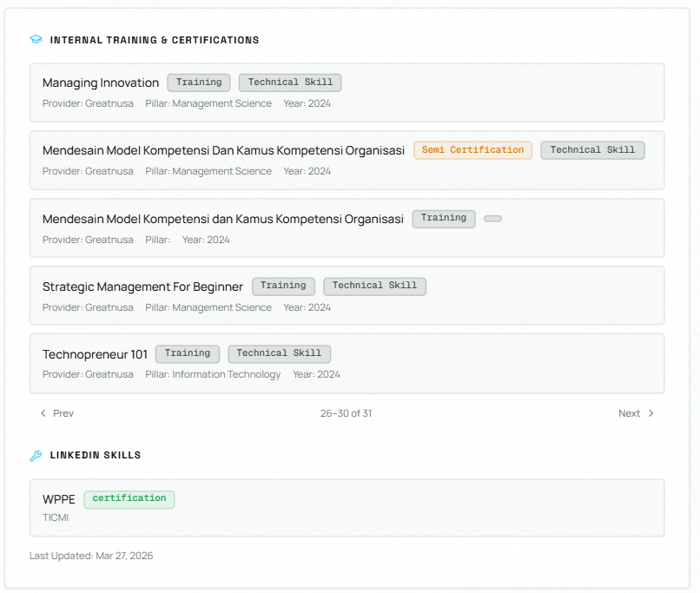700x593 pixels.
Task: Click the Training badge on Technopreneur 101
Action: [188, 353]
